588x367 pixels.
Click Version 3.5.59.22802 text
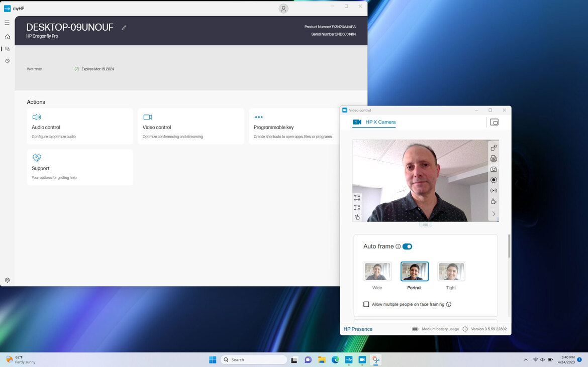pyautogui.click(x=488, y=329)
